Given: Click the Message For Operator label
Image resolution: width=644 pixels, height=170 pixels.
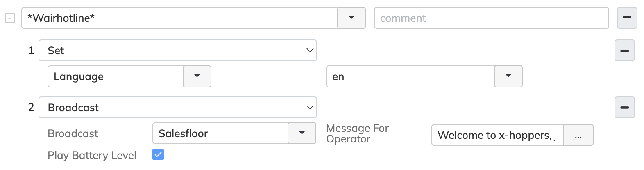Looking at the screenshot, I should (x=357, y=133).
